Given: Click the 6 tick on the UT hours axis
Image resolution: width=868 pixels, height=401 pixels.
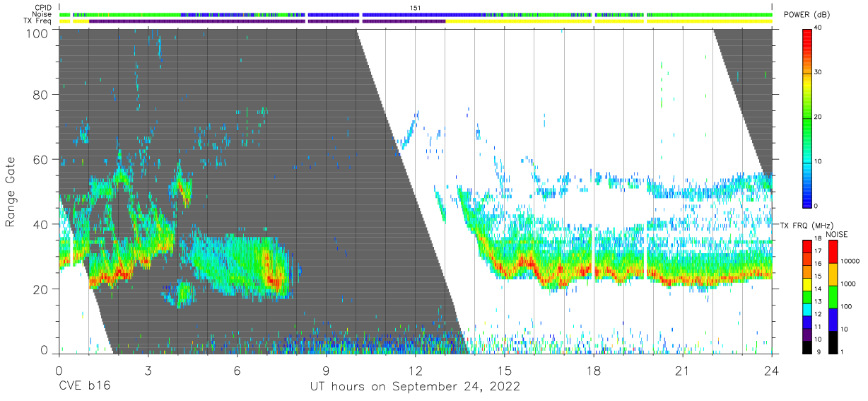Looking at the screenshot, I should click(x=237, y=370).
